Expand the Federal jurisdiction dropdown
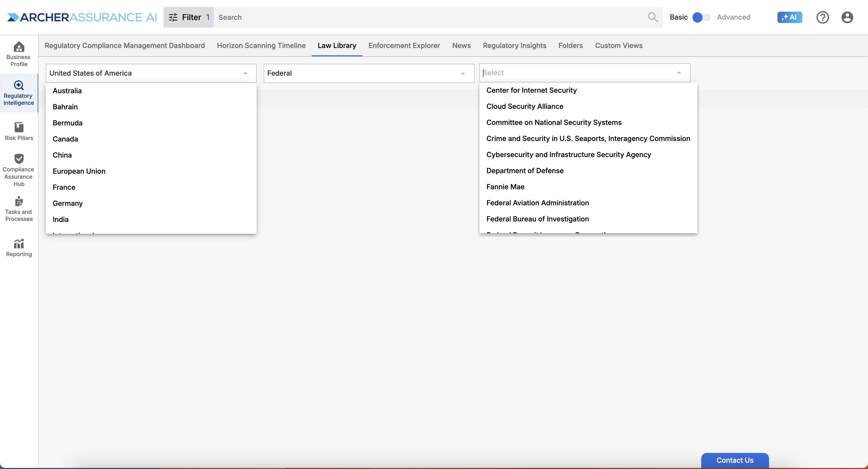This screenshot has height=469, width=868. tap(463, 73)
